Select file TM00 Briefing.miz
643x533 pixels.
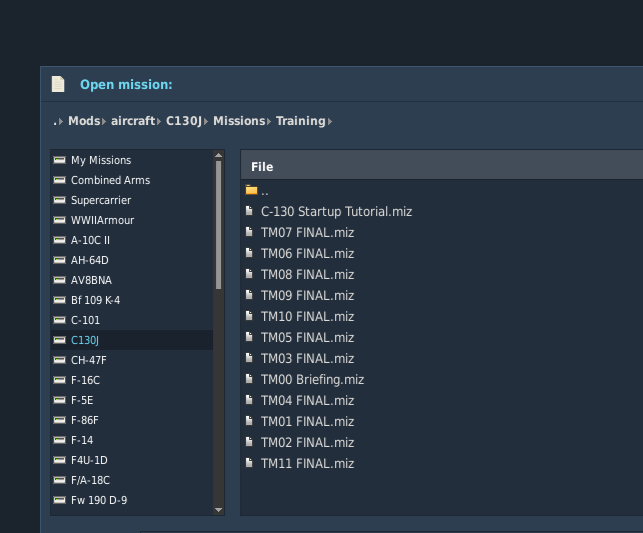(312, 380)
